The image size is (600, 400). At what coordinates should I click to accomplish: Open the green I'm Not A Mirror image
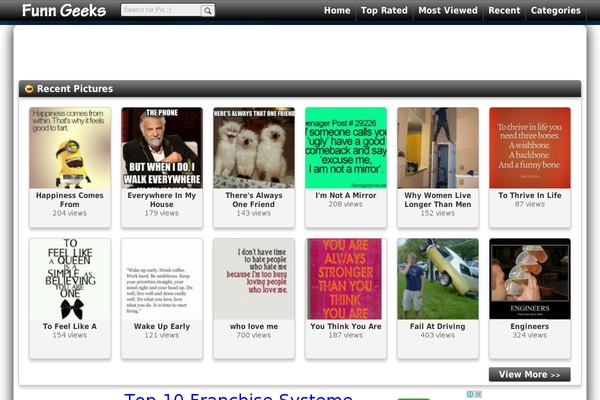(x=346, y=148)
